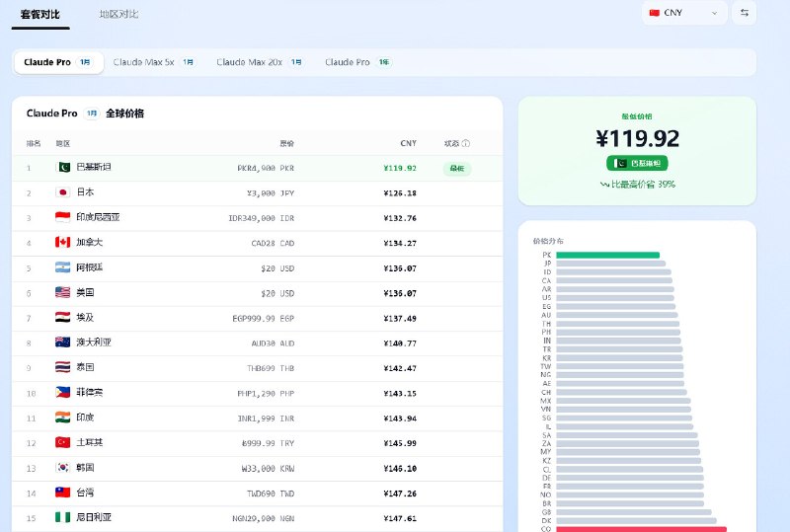Screen dimensions: 790x532
Task: Click the ¥134.27 price for Canada
Action: click(x=400, y=244)
